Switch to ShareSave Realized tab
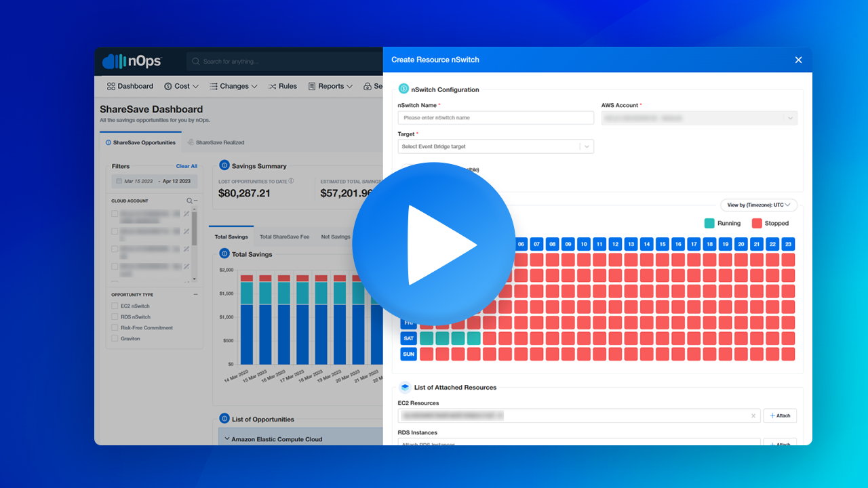The width and height of the screenshot is (868, 488). (216, 142)
